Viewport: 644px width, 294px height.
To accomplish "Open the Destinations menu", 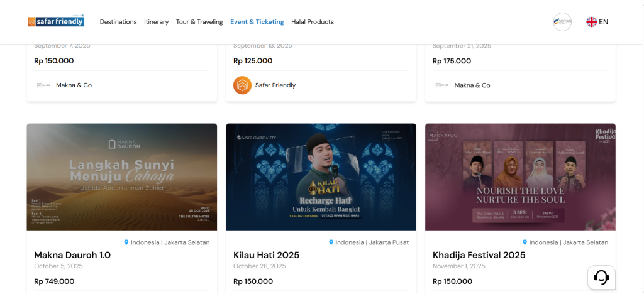I will click(x=118, y=22).
